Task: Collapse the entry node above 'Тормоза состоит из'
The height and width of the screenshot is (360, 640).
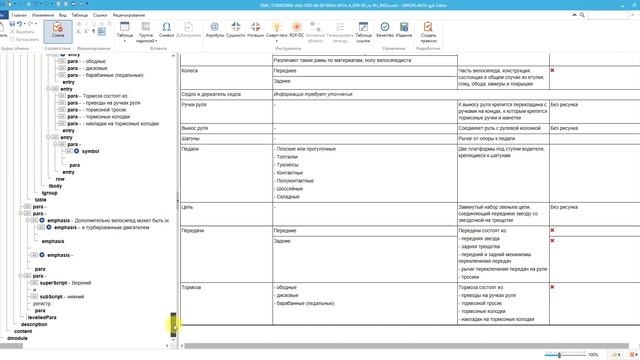Action: click(49, 89)
